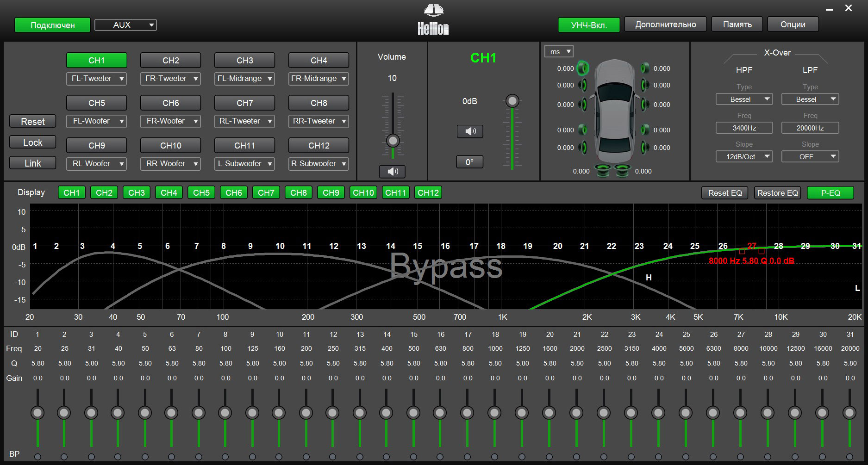Open the FR-Midrange assignment dropdown
This screenshot has width=868, height=465.
[x=318, y=79]
